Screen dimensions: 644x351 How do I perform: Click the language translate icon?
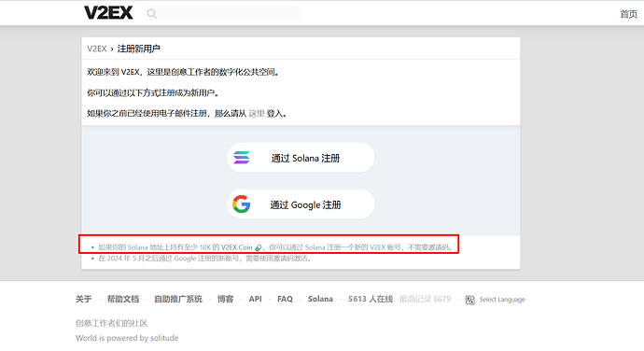[469, 300]
